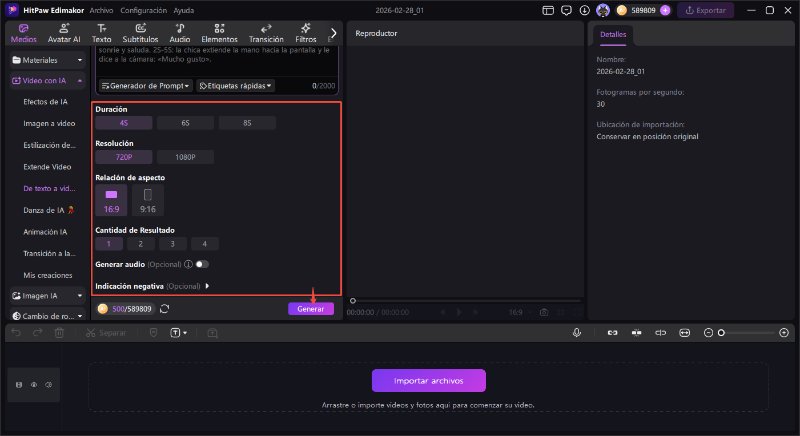Image resolution: width=800 pixels, height=436 pixels.
Task: Expand the Imagen IA section
Action: (47, 296)
